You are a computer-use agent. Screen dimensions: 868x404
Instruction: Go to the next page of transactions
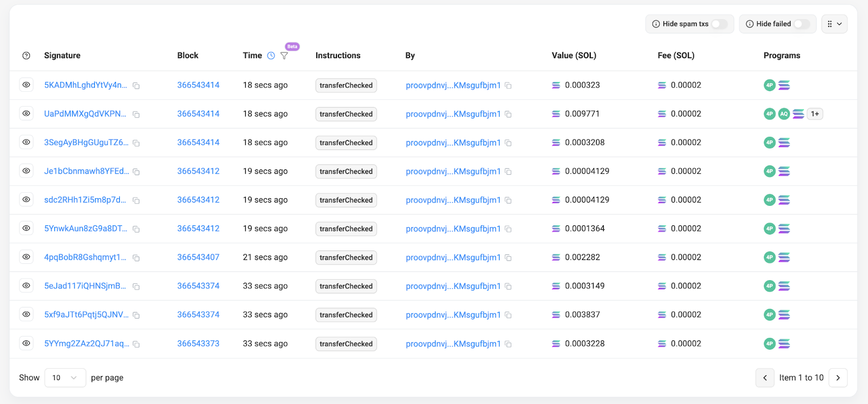[838, 378]
